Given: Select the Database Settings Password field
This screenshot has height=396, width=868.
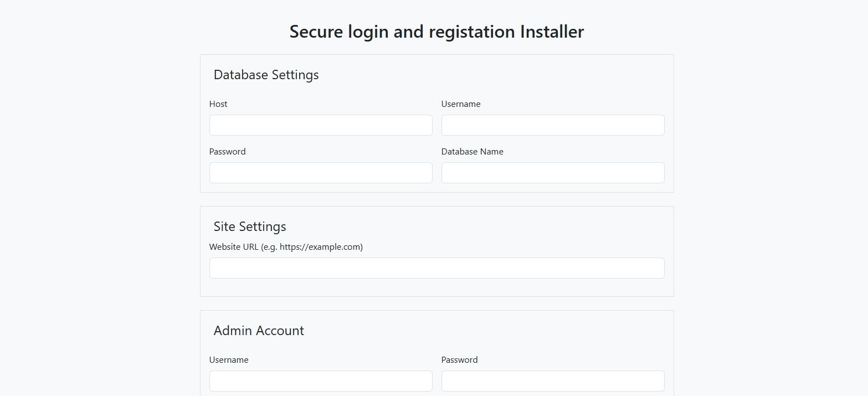Looking at the screenshot, I should (320, 173).
